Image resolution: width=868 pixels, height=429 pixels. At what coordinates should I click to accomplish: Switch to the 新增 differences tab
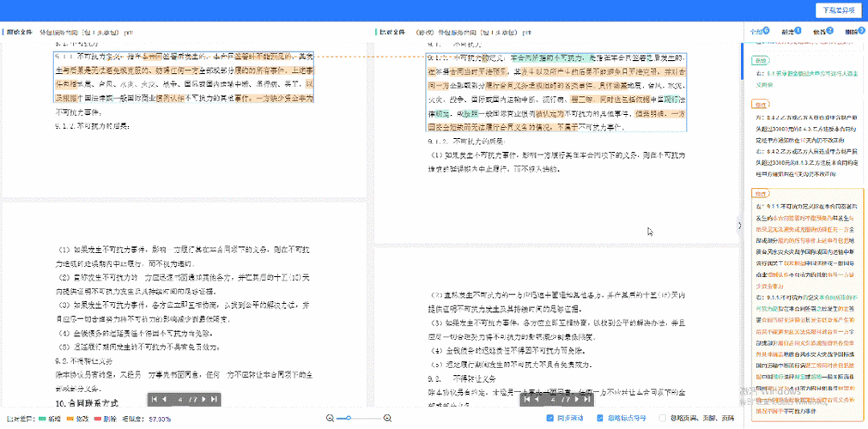[x=791, y=32]
